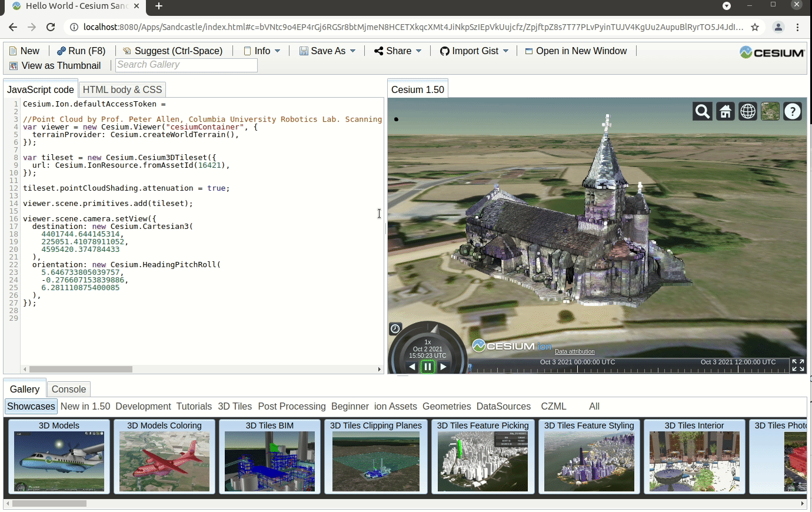Open the DataSources gallery category

(504, 407)
